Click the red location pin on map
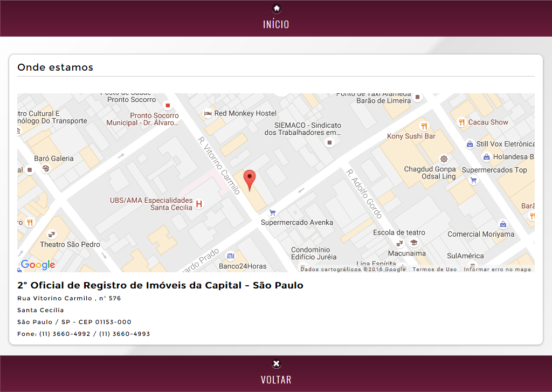 pyautogui.click(x=250, y=180)
